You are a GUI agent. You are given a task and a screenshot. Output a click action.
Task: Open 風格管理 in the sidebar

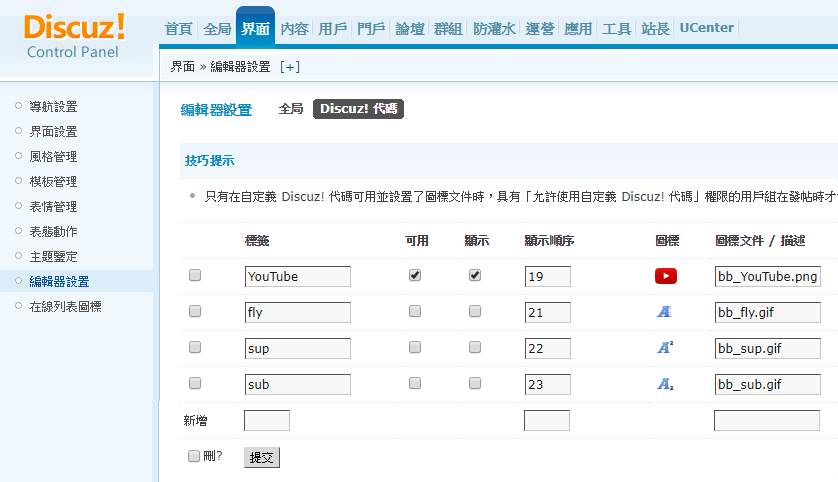click(x=53, y=157)
